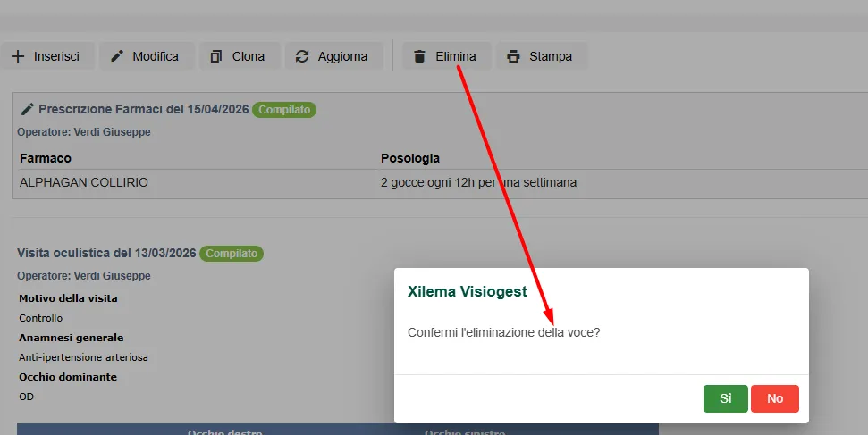Click the Elimina label text
Image resolution: width=868 pixels, height=435 pixels.
(456, 56)
